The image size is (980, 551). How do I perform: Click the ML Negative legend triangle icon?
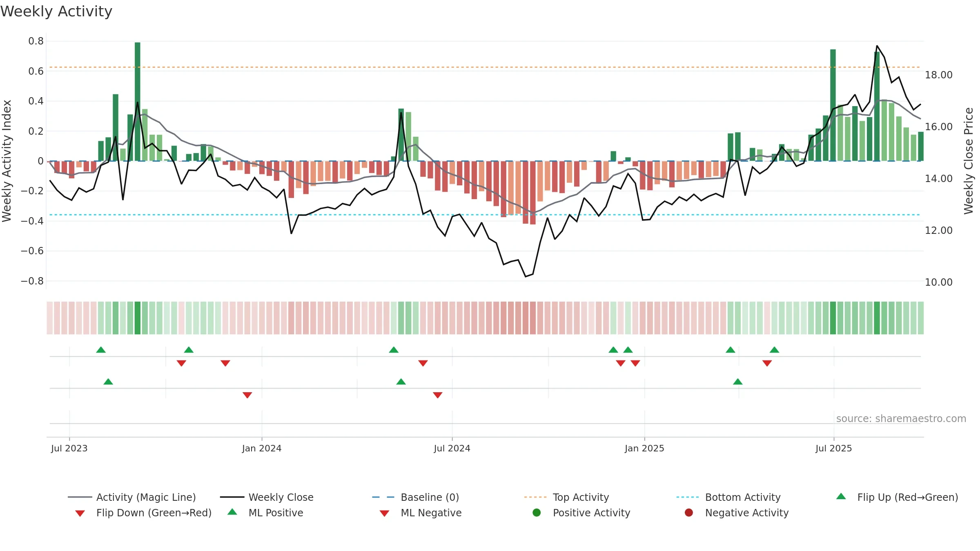click(384, 513)
